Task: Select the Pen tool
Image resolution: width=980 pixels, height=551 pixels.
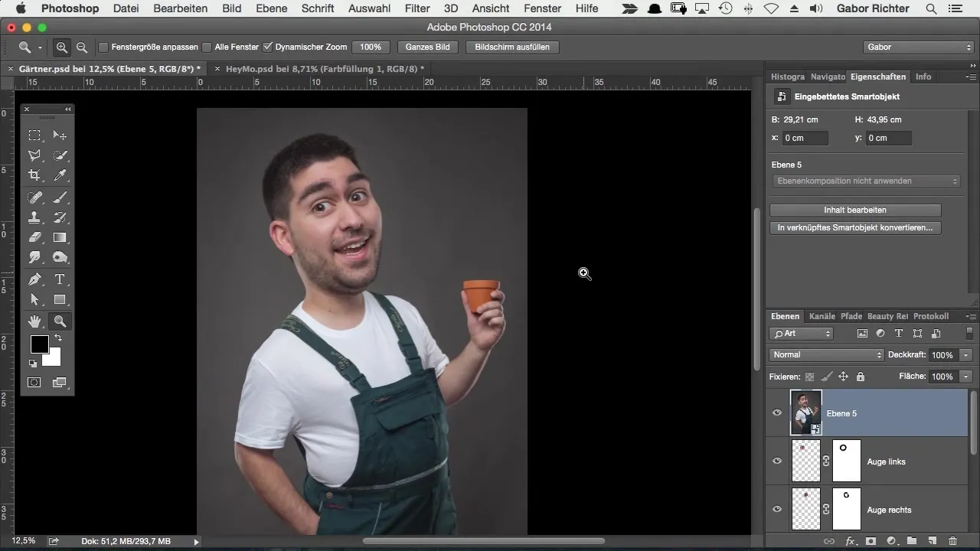Action: tap(34, 279)
